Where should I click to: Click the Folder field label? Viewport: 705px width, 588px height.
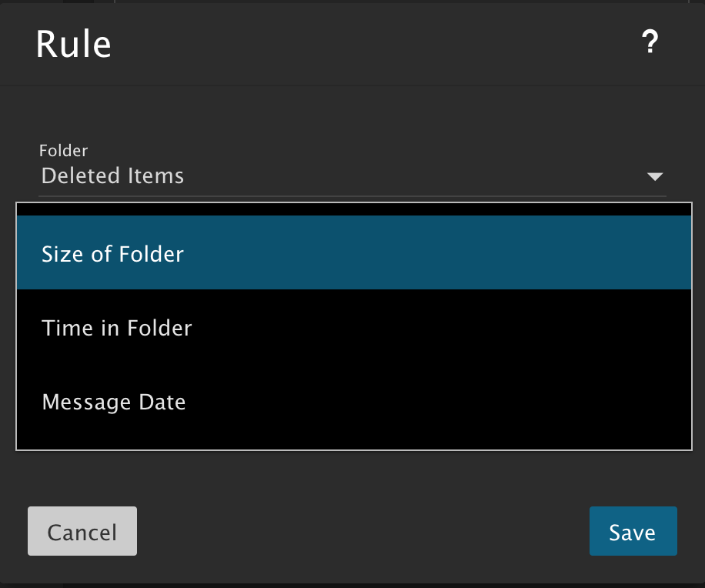pyautogui.click(x=63, y=151)
